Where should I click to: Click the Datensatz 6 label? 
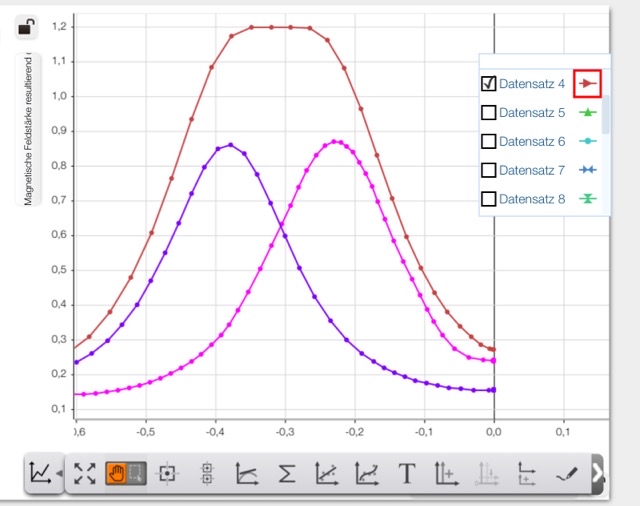(x=532, y=141)
